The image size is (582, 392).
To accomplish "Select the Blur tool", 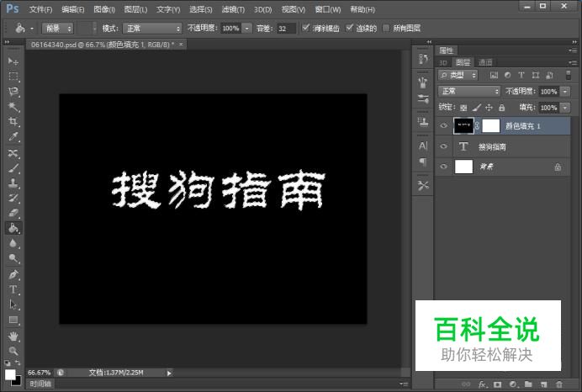I will coord(13,243).
